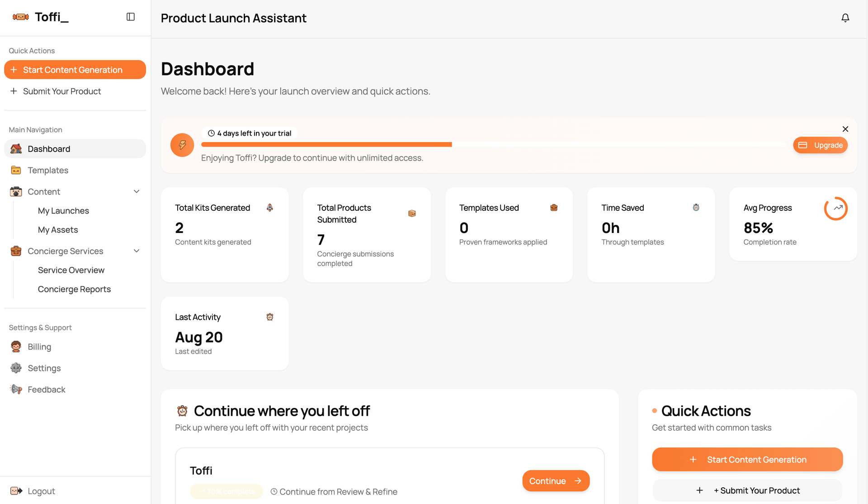Collapse the Content section chevron

coord(137,191)
